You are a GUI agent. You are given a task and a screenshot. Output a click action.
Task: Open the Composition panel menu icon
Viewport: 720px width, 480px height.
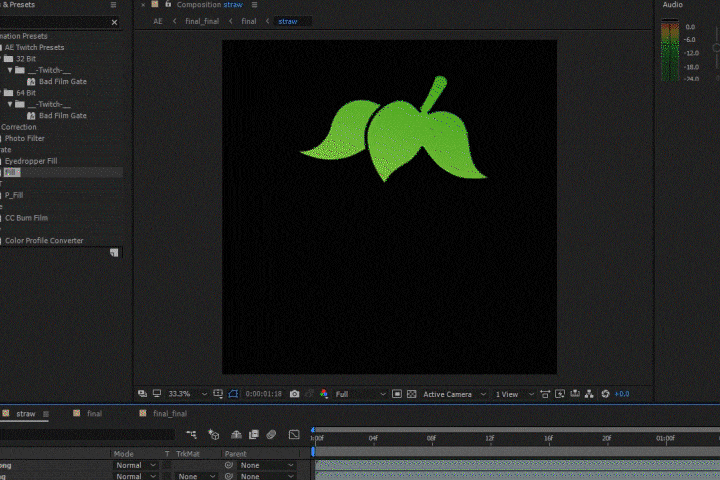[254, 5]
